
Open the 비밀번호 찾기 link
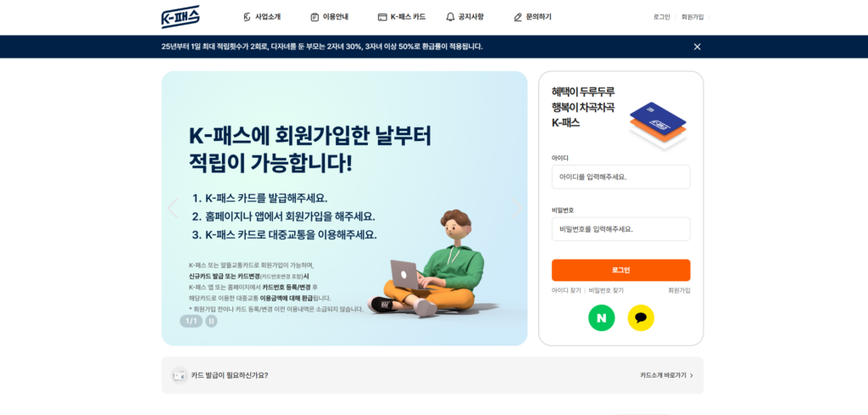click(606, 290)
